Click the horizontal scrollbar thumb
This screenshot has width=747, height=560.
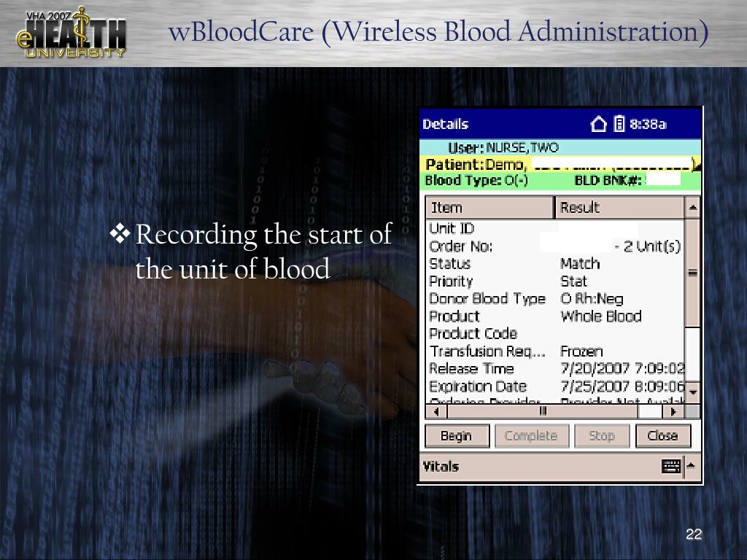[542, 411]
